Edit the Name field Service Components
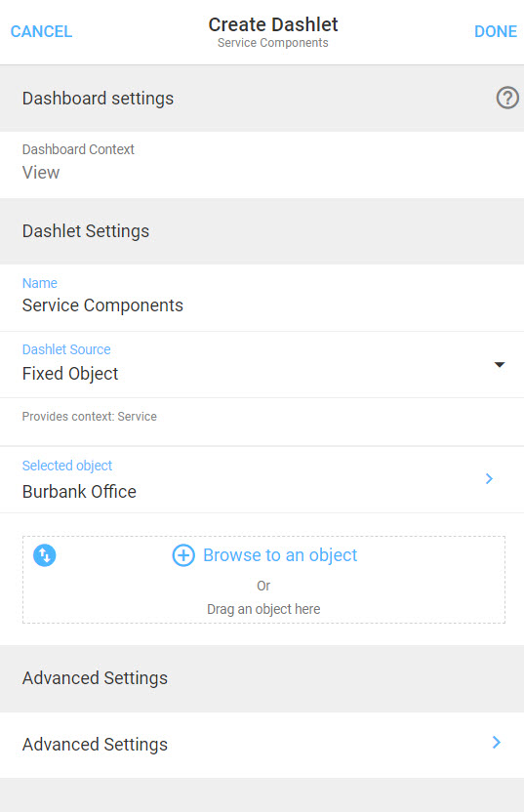524x812 pixels. 262,298
